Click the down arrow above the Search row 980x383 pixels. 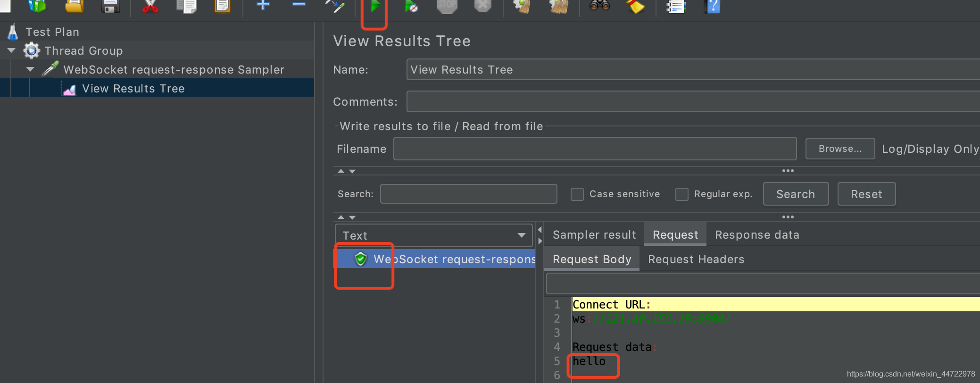tap(352, 171)
